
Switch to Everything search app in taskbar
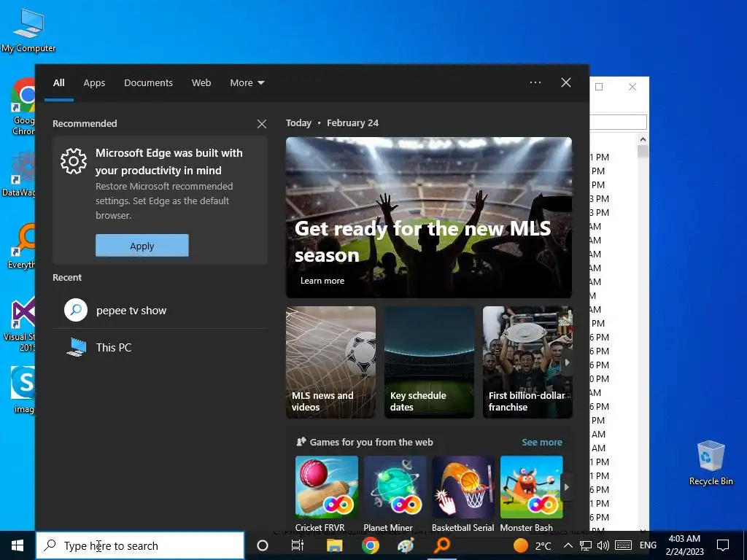coord(442,545)
